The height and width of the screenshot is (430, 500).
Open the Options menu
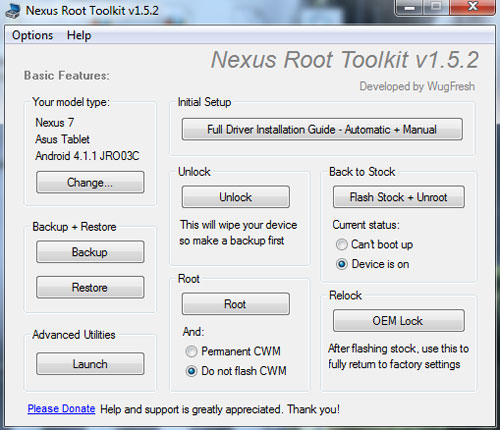click(x=32, y=35)
